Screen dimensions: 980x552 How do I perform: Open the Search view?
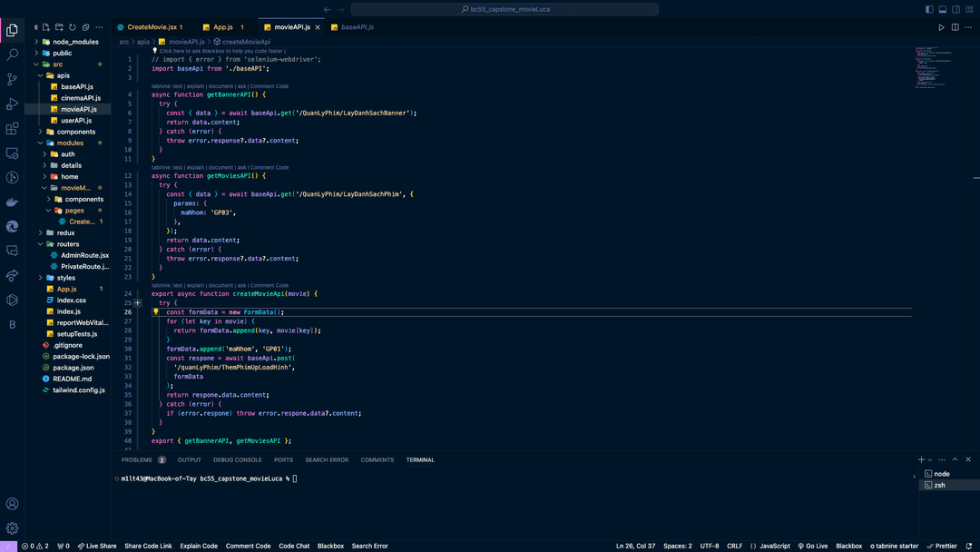point(12,54)
